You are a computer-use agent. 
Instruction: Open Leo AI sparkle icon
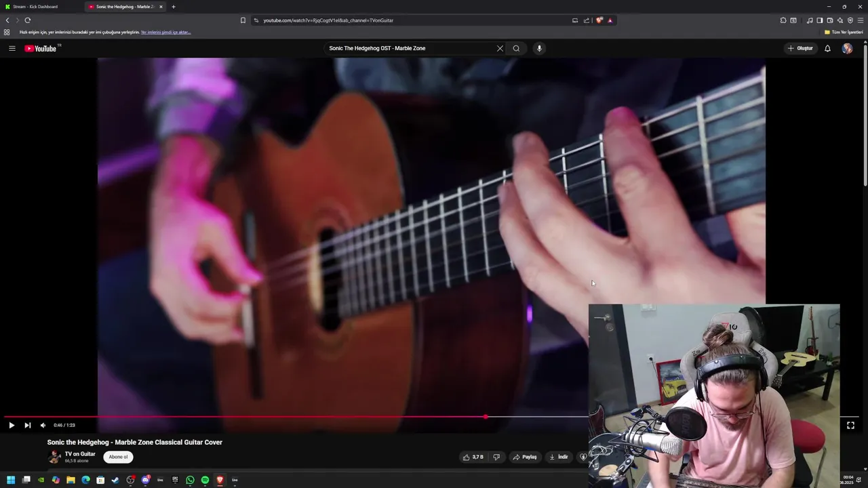840,20
